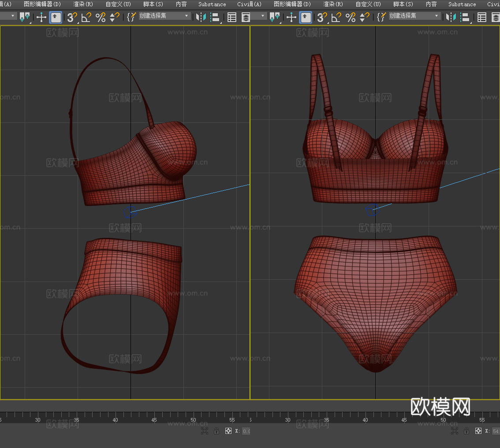Viewport: 500px width, 448px height.
Task: Click Use Pivot Point Center in right window
Action: tap(275, 17)
